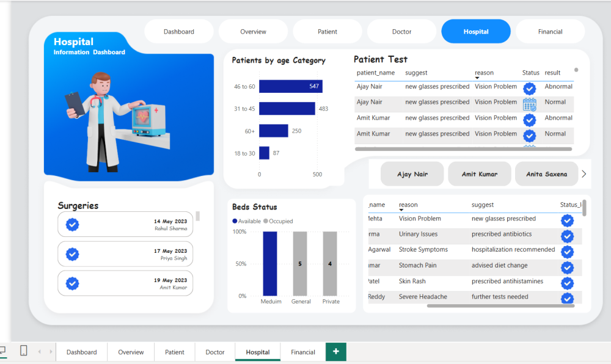Go to Patient via top navigation button
This screenshot has height=364, width=611.
(x=327, y=32)
